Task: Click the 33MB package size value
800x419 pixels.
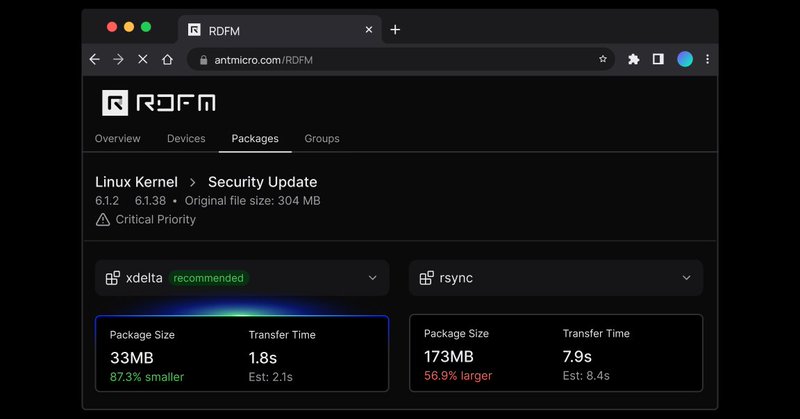Action: tap(132, 358)
